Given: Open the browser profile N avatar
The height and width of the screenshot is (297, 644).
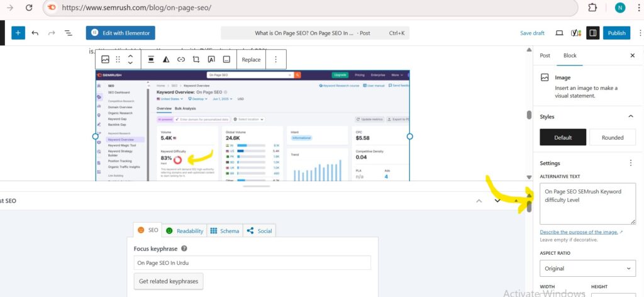Looking at the screenshot, I should (619, 8).
